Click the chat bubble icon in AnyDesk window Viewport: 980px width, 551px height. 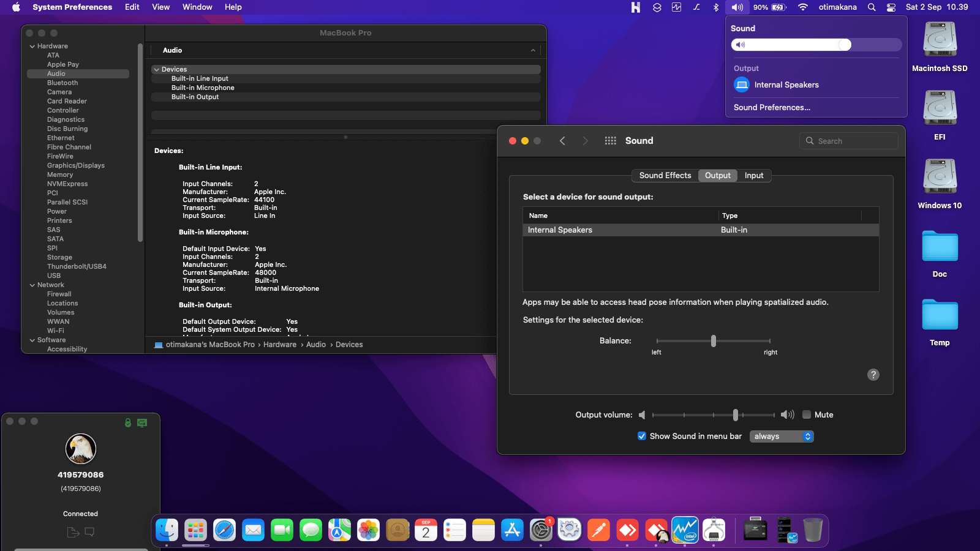(x=89, y=532)
